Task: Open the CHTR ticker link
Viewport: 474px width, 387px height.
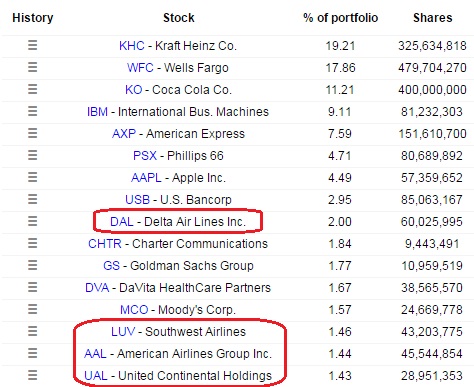Action: [x=105, y=244]
